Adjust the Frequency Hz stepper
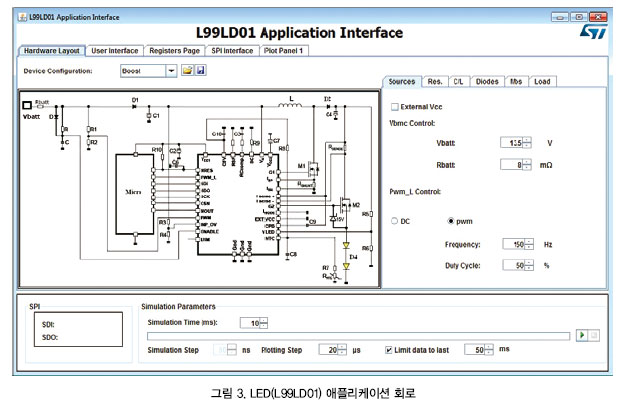Screen dimensions: 630x410 [529, 244]
